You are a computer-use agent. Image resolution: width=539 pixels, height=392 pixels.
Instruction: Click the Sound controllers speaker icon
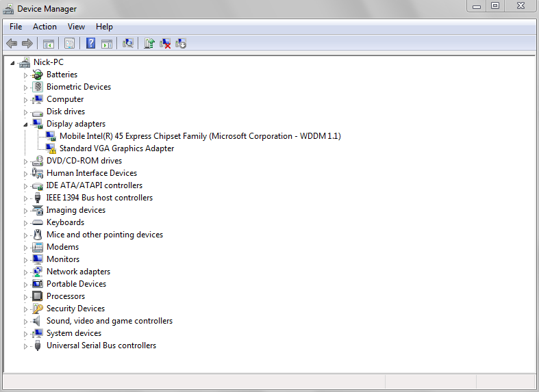tap(36, 321)
